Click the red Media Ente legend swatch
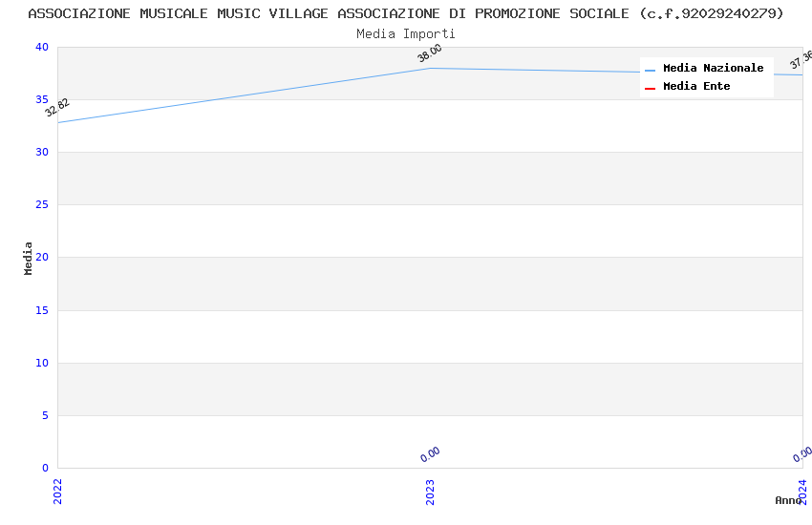The image size is (812, 525). [651, 88]
